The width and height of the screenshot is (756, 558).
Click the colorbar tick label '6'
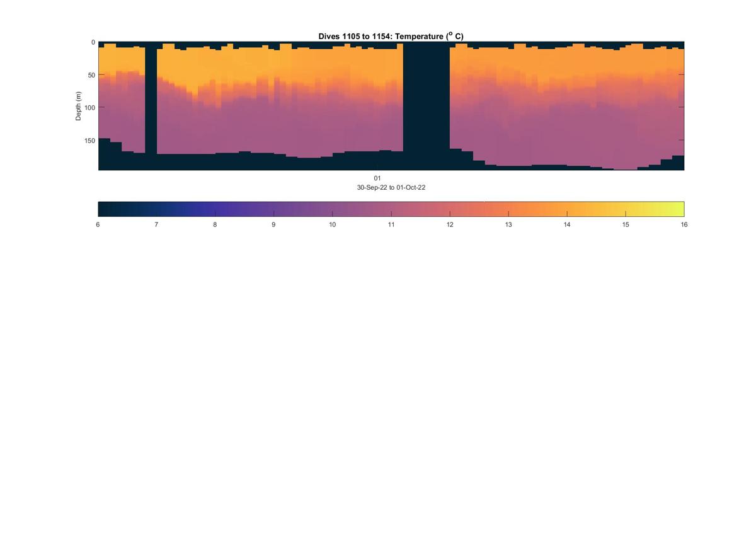tap(98, 224)
